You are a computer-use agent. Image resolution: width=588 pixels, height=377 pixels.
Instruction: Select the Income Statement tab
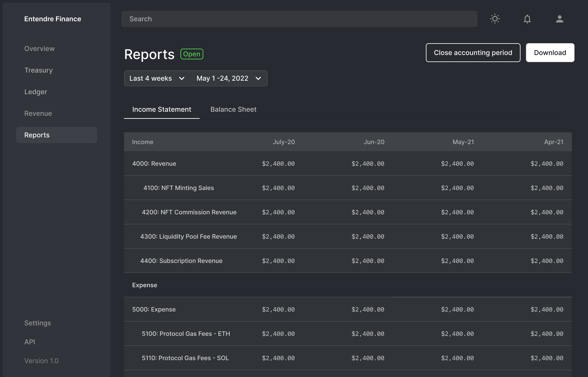pyautogui.click(x=161, y=109)
